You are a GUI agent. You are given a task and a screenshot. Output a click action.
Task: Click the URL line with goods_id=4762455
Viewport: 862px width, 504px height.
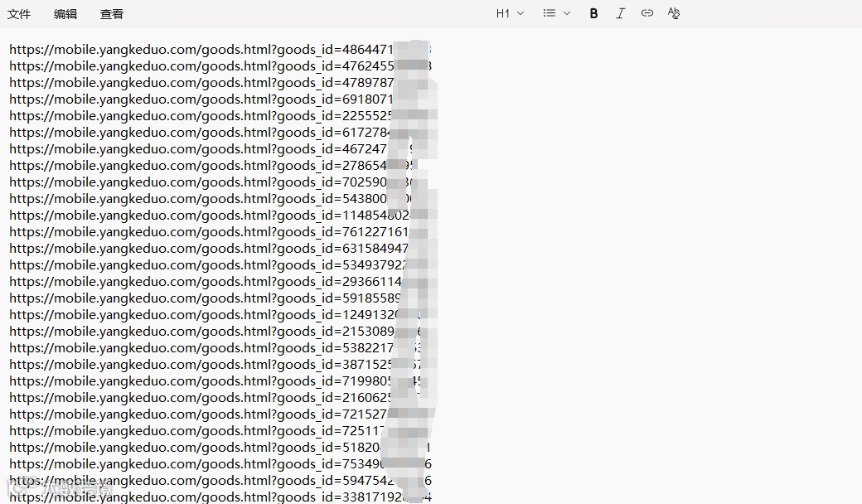(x=220, y=66)
